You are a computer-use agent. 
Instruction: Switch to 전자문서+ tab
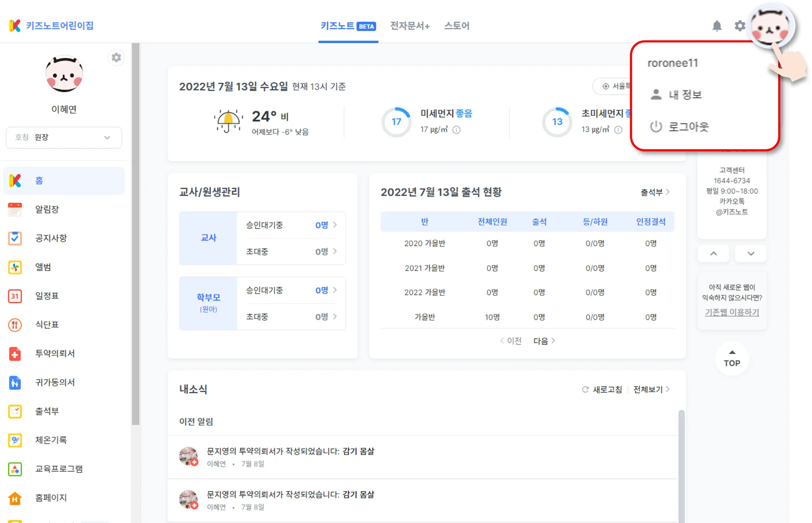click(410, 26)
